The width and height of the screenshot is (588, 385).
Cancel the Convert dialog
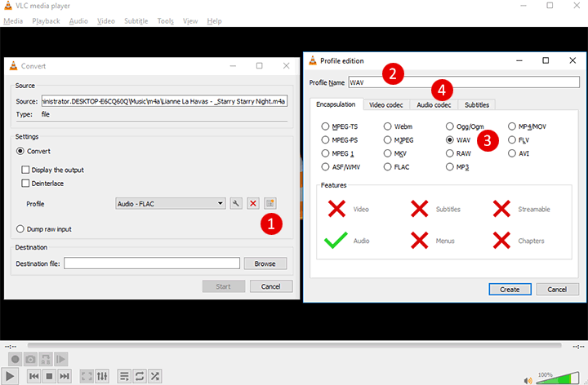[x=271, y=286]
